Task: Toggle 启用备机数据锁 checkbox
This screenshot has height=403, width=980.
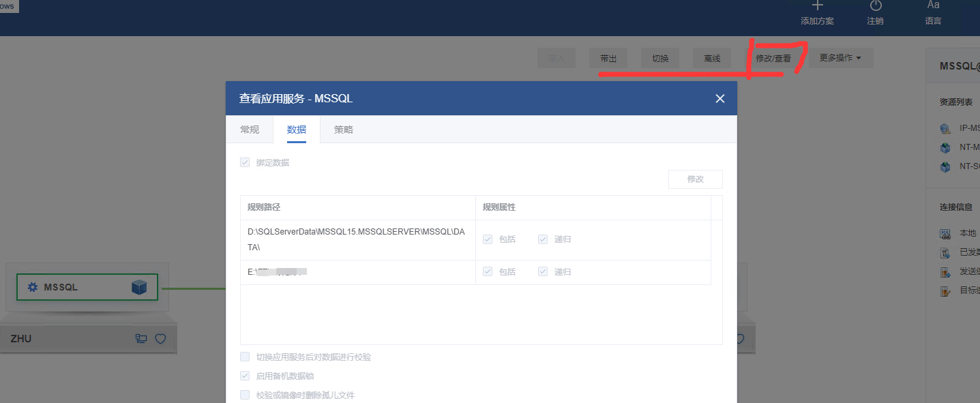Action: point(245,376)
